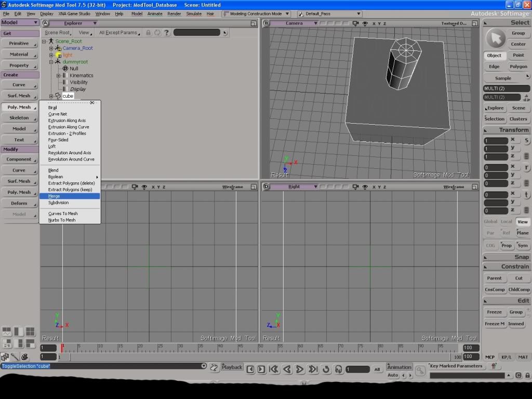The width and height of the screenshot is (532, 399).
Task: Click the brush tool icon at bottom left
Action: (x=15, y=357)
